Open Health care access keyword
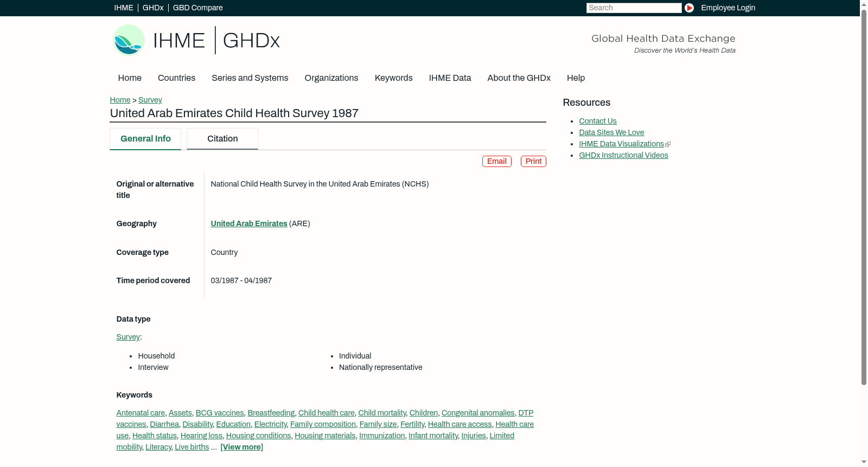Image resolution: width=868 pixels, height=467 pixels. tap(460, 424)
